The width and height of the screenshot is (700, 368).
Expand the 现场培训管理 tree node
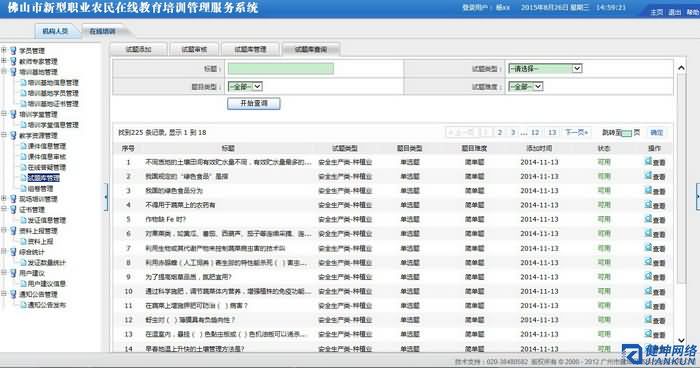[4, 199]
